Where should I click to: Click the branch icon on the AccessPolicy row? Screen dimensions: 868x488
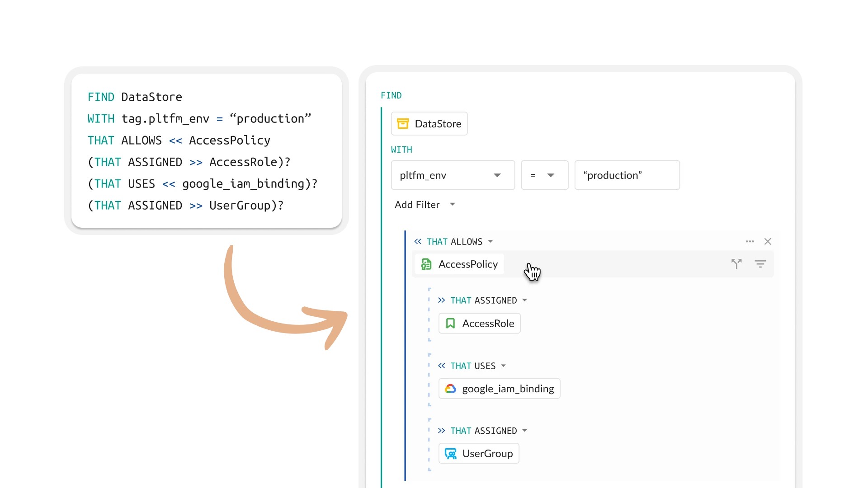(x=736, y=264)
